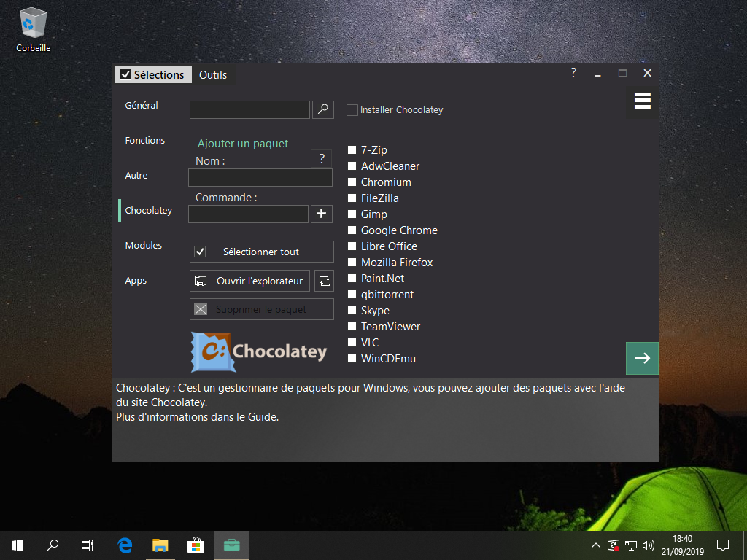
Task: Click Ouvrir l'explorateur button
Action: [249, 281]
